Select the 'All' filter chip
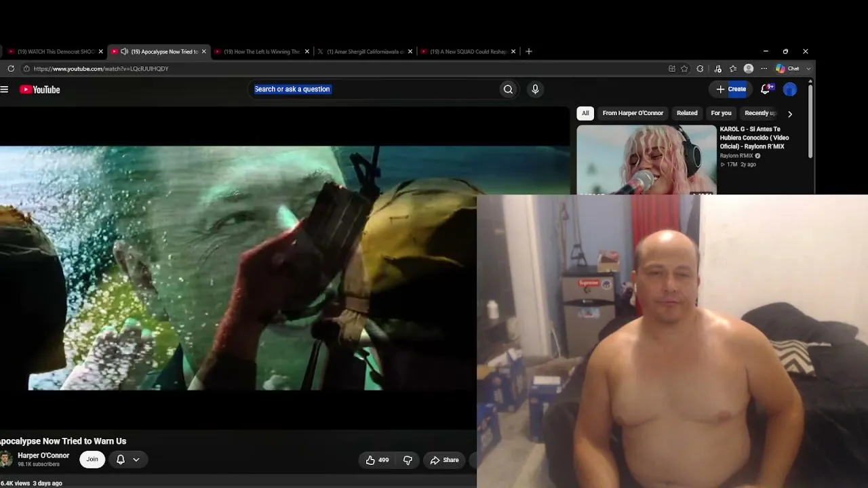The width and height of the screenshot is (868, 488). coord(585,113)
